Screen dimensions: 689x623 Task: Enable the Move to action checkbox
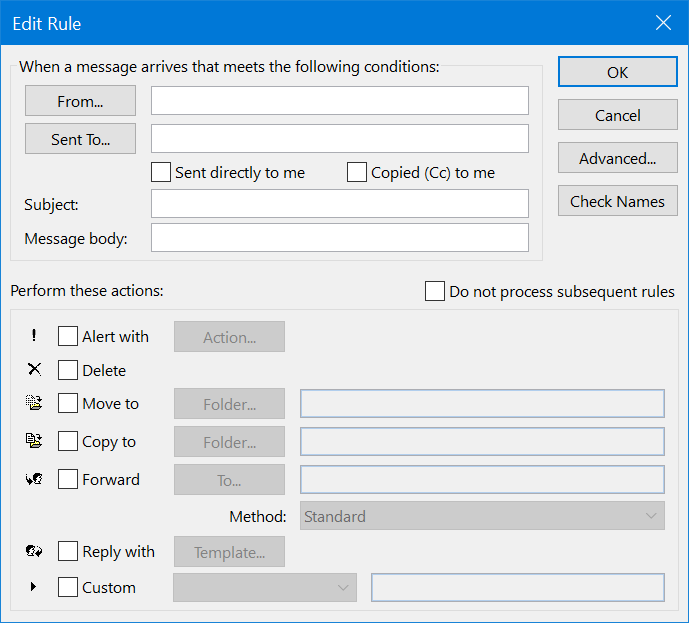[x=68, y=404]
